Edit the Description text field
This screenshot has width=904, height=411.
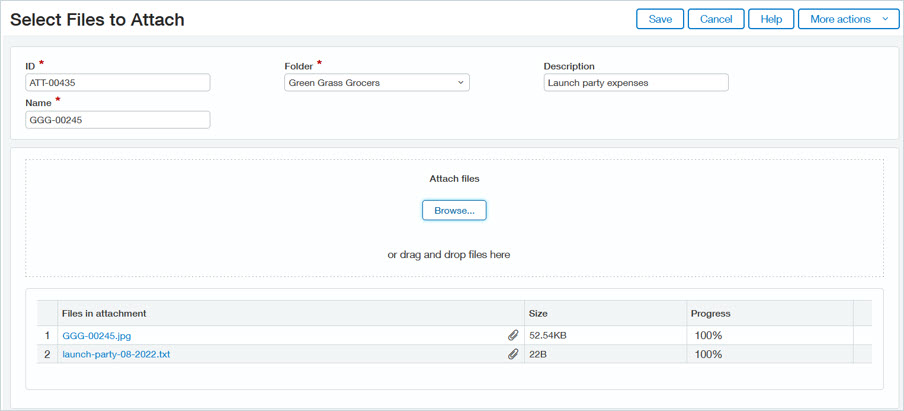pyautogui.click(x=636, y=83)
